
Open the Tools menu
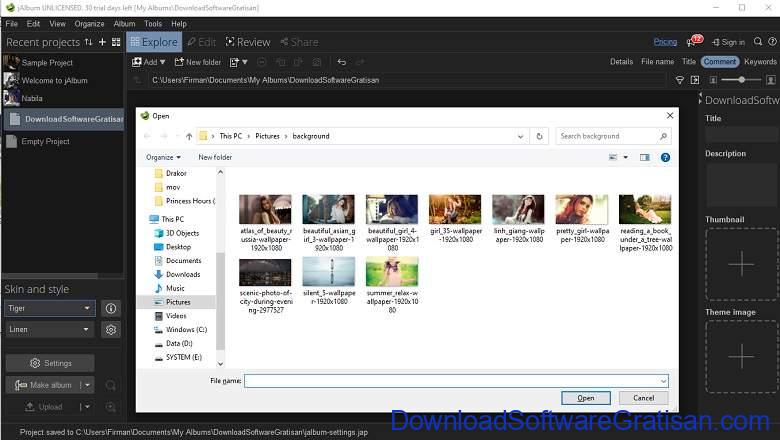point(153,24)
